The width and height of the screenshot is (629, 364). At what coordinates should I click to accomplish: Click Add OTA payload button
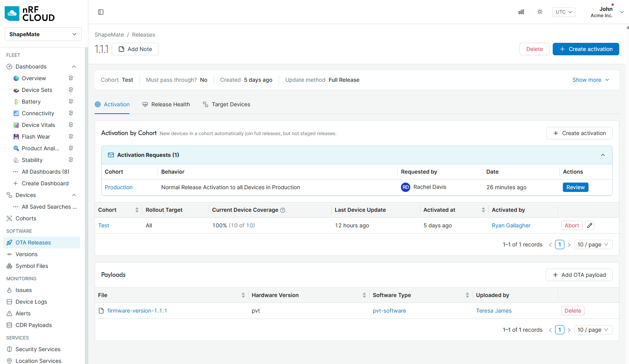click(x=579, y=275)
